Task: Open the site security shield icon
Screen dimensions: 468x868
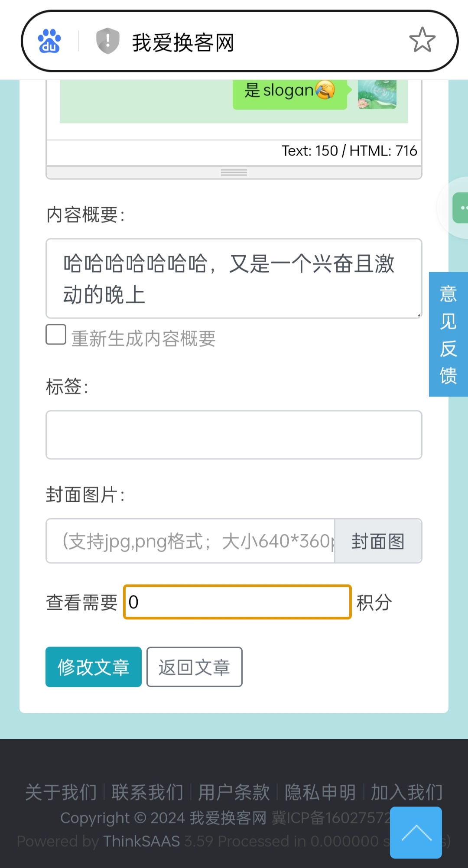Action: point(107,41)
